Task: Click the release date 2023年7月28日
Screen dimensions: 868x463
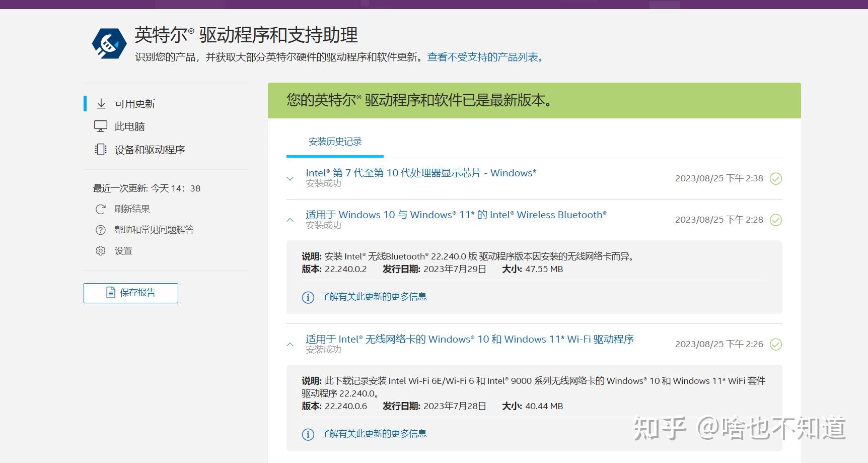Action: click(455, 406)
